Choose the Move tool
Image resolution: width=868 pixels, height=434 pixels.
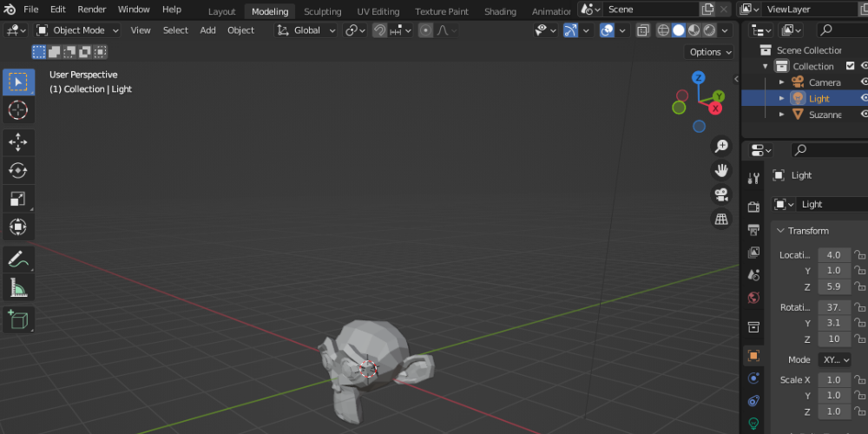pyautogui.click(x=18, y=142)
